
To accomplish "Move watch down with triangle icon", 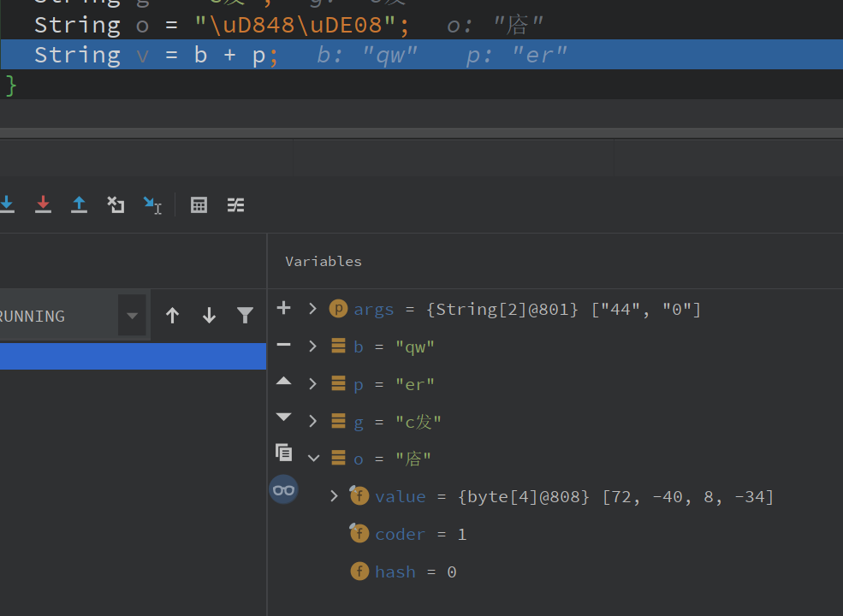I will click(x=284, y=417).
